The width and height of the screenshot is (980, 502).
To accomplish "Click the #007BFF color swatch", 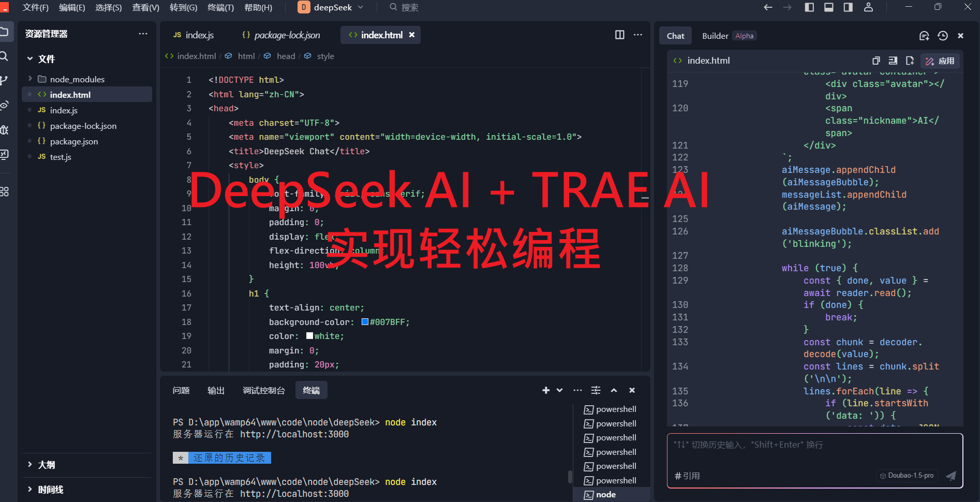I will [365, 321].
